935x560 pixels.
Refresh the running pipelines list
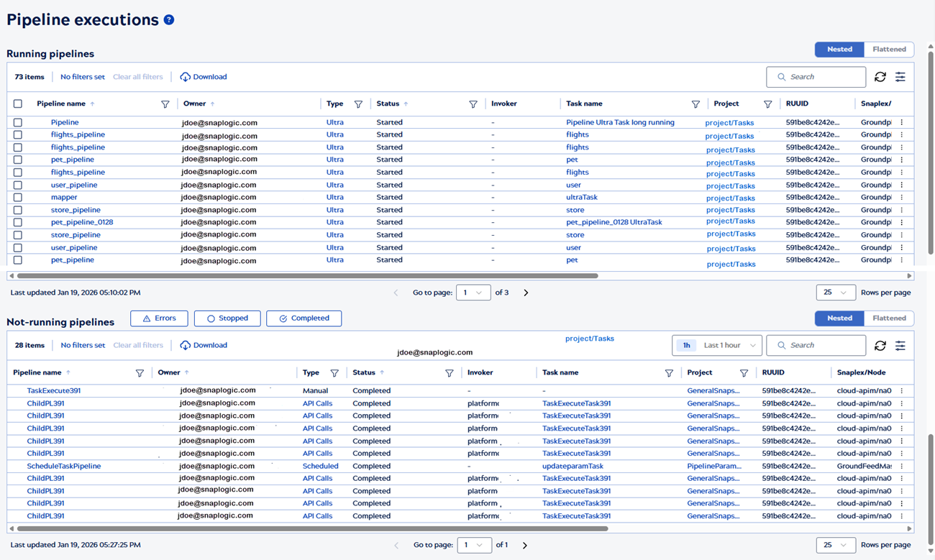click(x=879, y=76)
